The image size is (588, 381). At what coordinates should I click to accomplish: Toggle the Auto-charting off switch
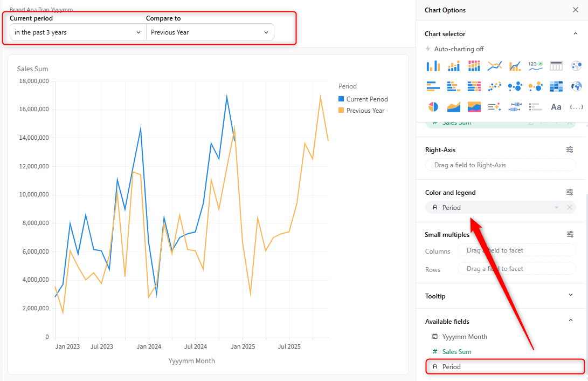(454, 49)
